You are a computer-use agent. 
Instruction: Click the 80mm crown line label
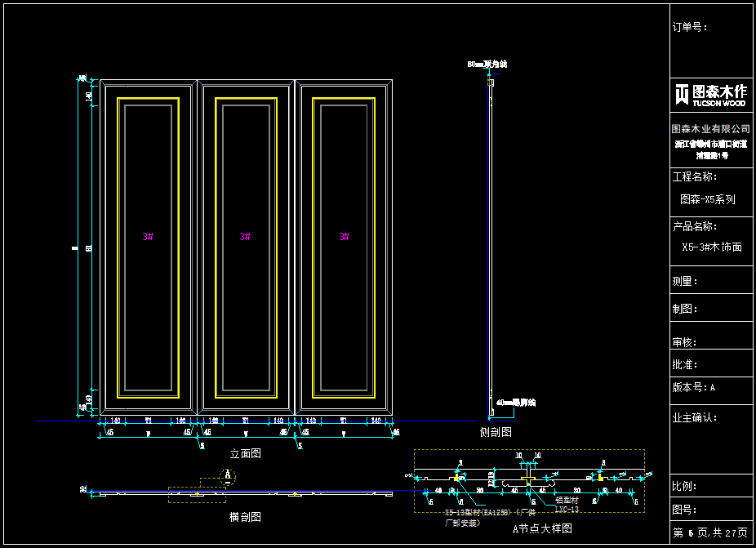pyautogui.click(x=487, y=64)
